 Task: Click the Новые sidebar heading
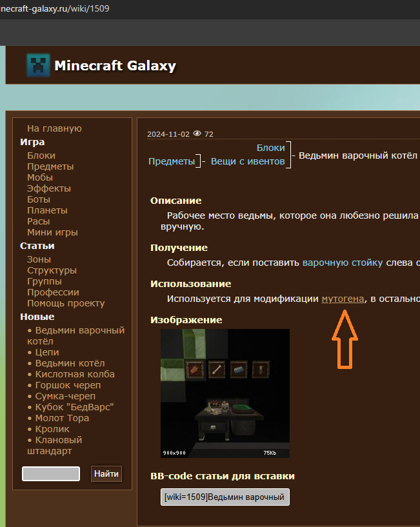point(37,317)
